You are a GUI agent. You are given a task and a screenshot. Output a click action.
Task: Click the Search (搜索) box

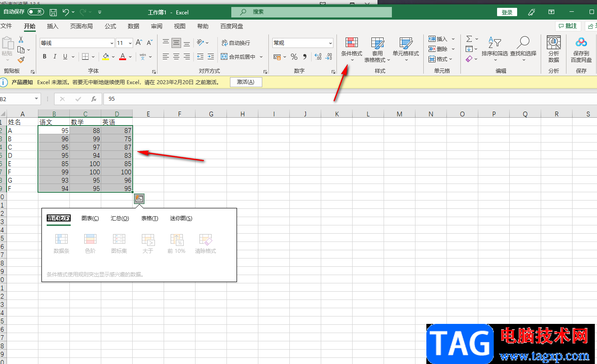pos(312,12)
